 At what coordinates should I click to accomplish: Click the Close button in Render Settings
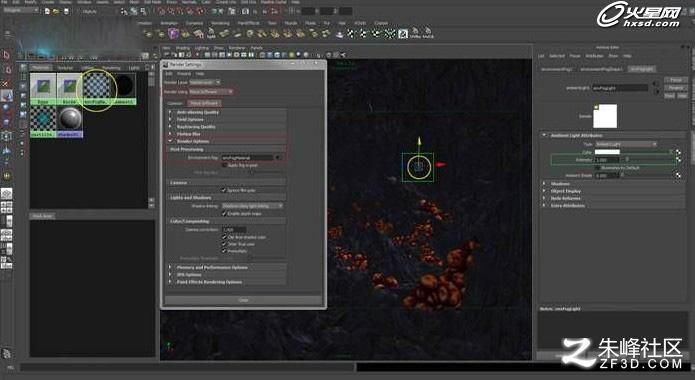tap(243, 300)
